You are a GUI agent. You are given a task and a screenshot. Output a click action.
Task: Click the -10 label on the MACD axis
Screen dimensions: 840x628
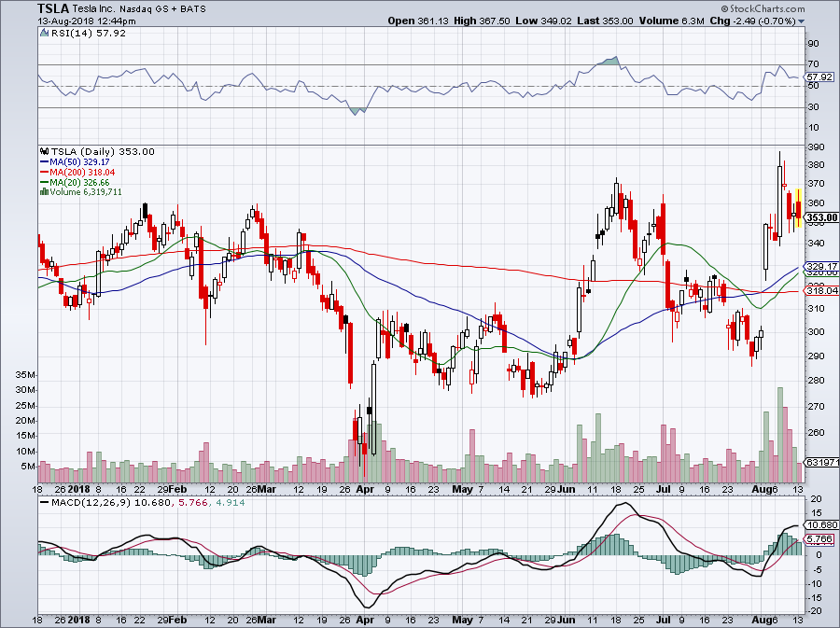tap(814, 583)
